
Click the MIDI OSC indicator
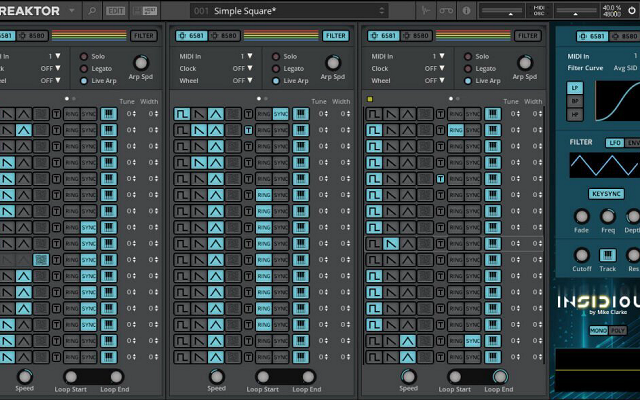point(539,11)
